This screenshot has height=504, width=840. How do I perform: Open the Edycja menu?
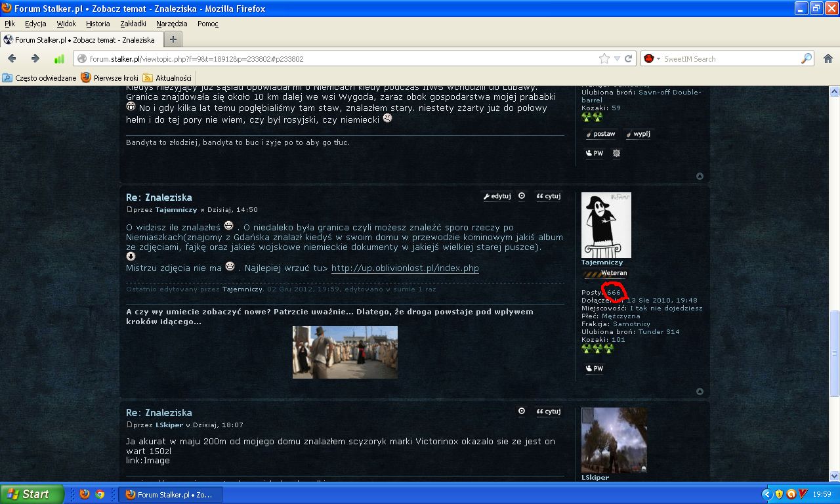[x=35, y=24]
